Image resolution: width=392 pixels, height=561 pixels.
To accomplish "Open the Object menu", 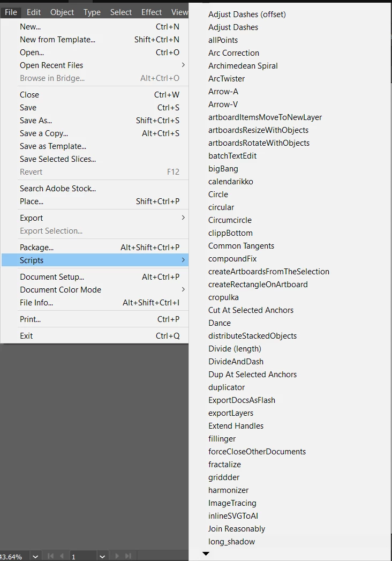I will (62, 12).
